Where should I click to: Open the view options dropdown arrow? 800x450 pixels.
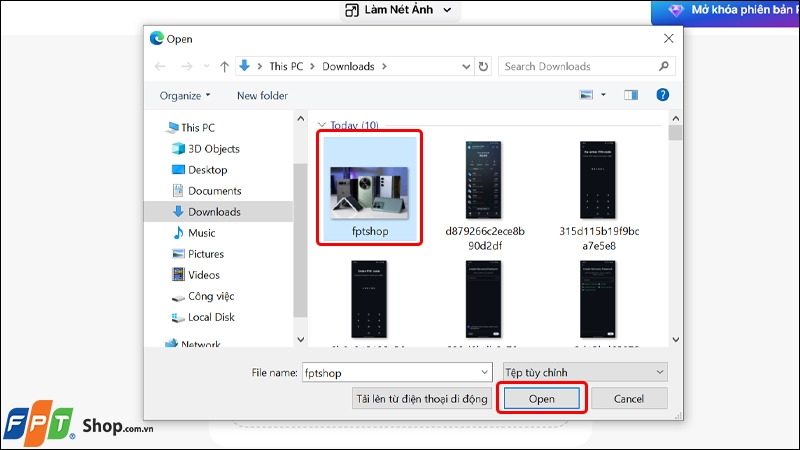603,95
